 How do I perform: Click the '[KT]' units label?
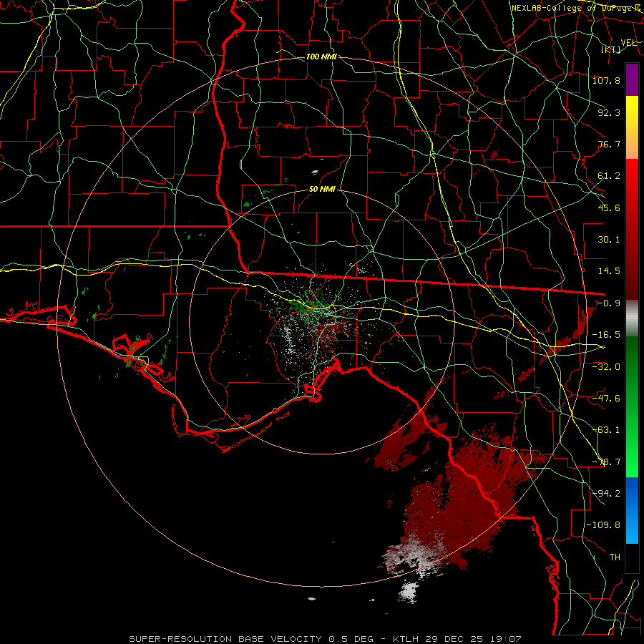pos(611,49)
